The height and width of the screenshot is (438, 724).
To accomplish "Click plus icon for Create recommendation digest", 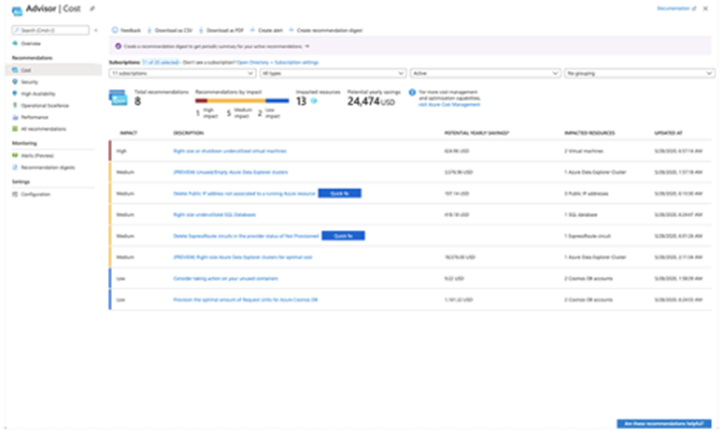I will pyautogui.click(x=291, y=30).
